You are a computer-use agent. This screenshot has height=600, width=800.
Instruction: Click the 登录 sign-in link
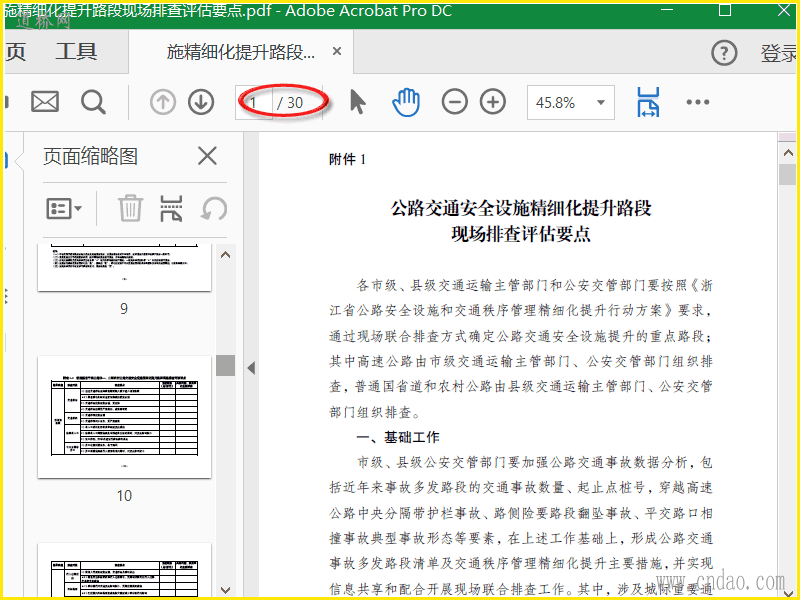tap(779, 53)
